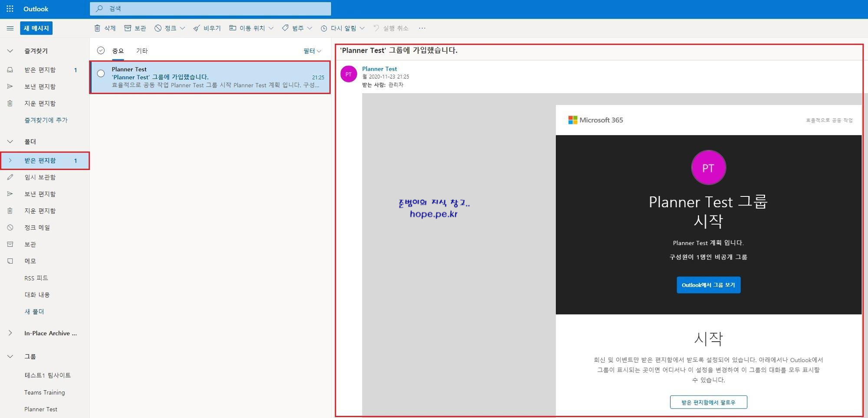Image resolution: width=868 pixels, height=418 pixels.
Task: Click the 보관 archive icon in the toolbar
Action: pos(128,28)
